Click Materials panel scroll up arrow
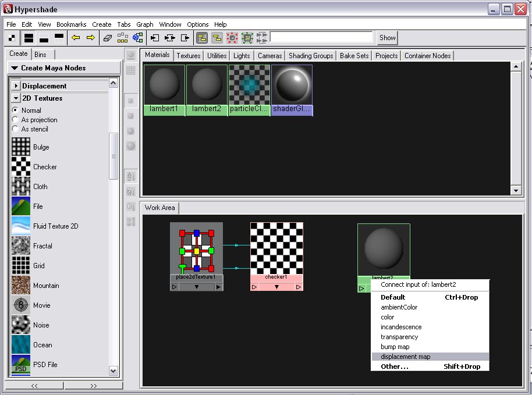 (x=516, y=66)
